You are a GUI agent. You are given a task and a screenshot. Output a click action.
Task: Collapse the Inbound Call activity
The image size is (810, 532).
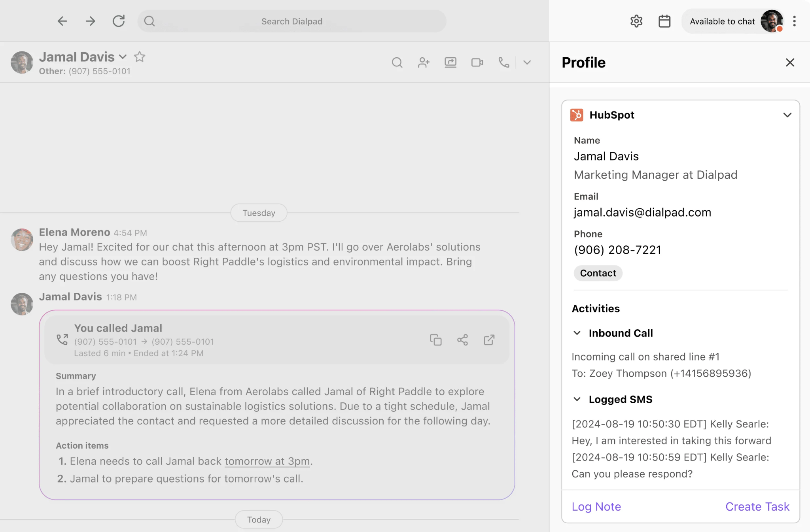click(x=577, y=333)
